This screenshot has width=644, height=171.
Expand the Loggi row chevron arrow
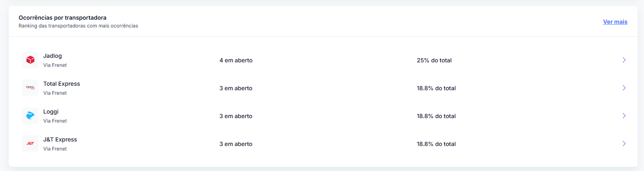(624, 116)
